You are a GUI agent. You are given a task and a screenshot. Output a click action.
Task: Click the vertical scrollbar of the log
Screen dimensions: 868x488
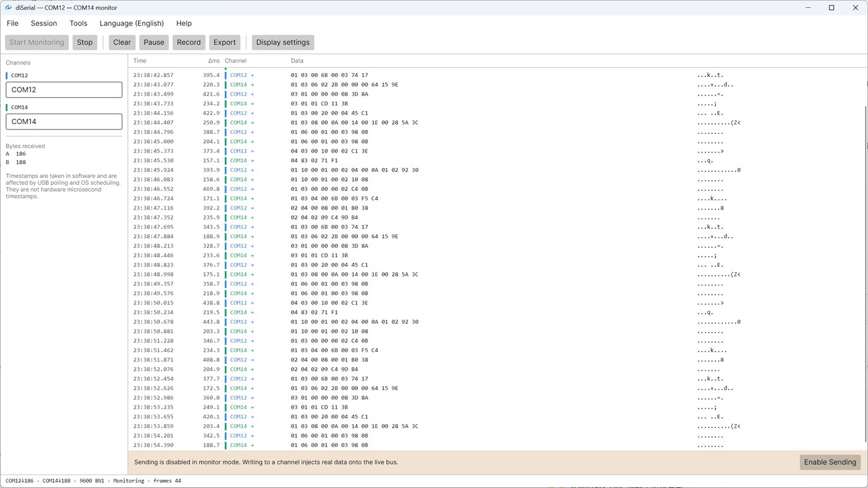pos(866,273)
